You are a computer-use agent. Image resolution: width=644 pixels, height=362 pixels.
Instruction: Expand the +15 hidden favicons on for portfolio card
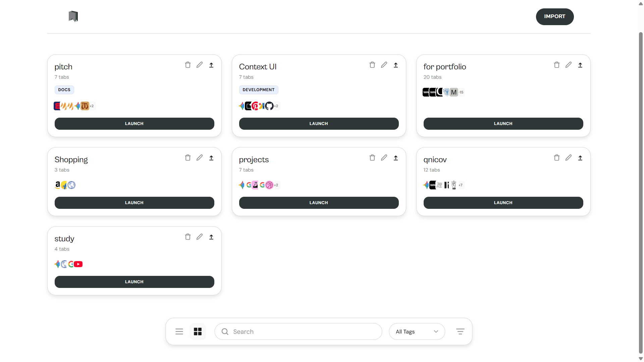click(x=461, y=92)
